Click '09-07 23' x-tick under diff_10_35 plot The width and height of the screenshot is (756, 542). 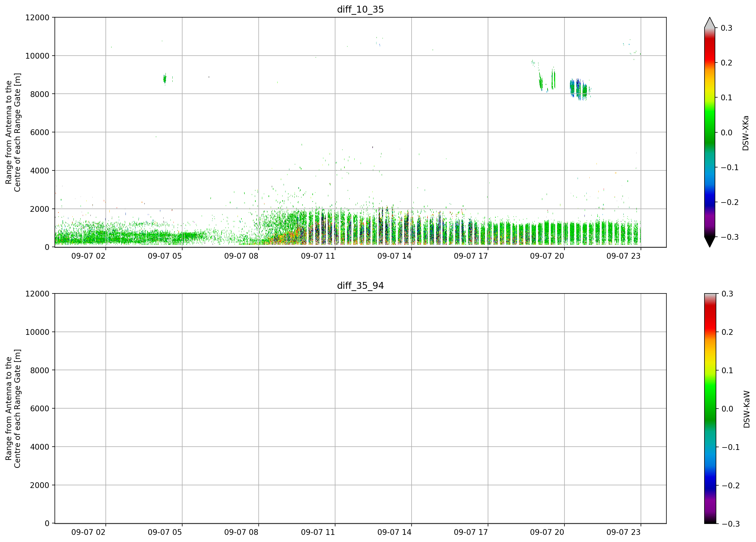click(623, 256)
